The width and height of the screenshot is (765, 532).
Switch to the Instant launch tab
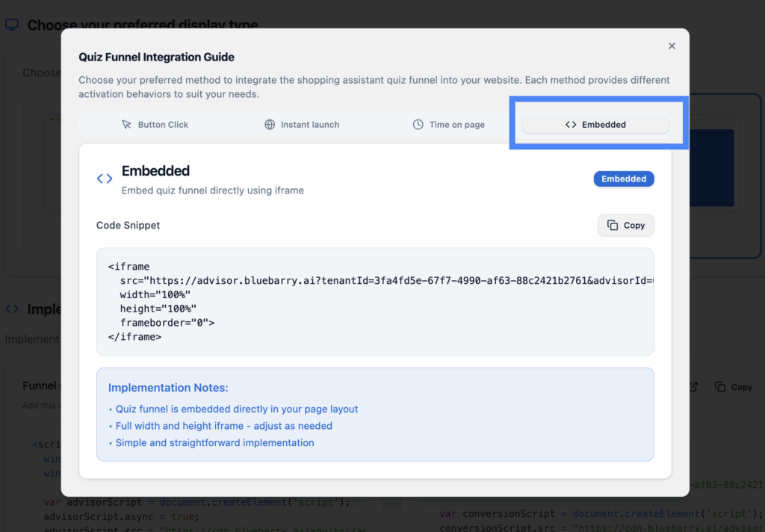tap(302, 124)
